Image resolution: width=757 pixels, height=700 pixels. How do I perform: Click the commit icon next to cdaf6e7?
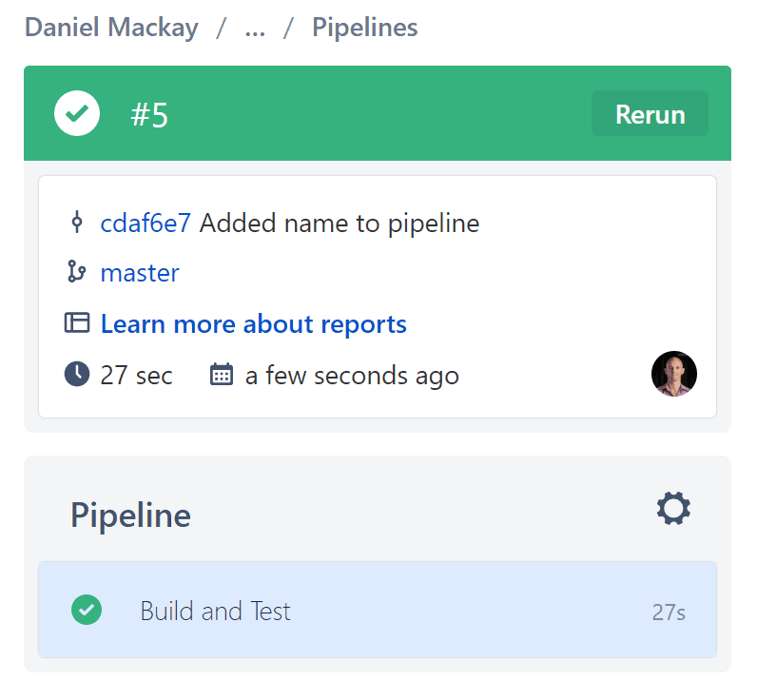77,223
